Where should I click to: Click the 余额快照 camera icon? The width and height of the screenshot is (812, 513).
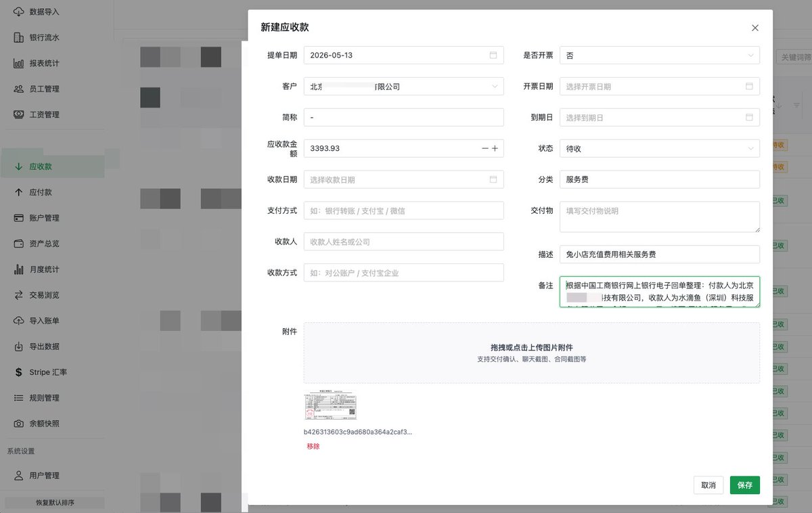(19, 424)
